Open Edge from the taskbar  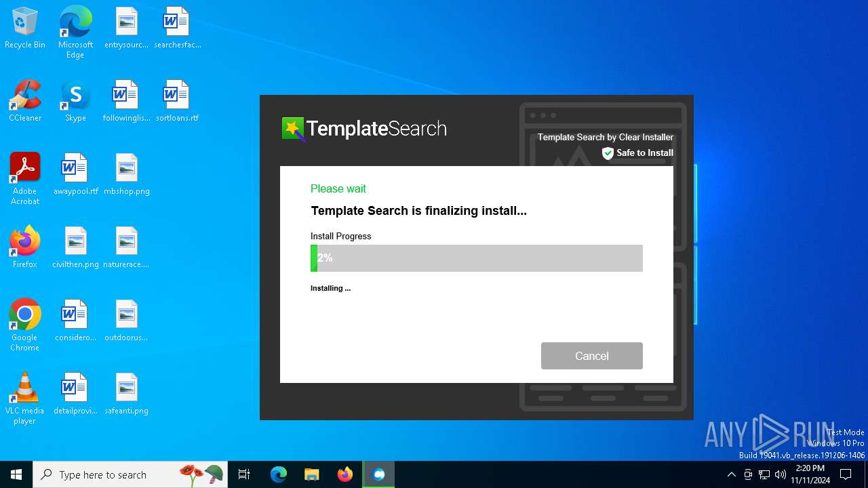pyautogui.click(x=279, y=474)
